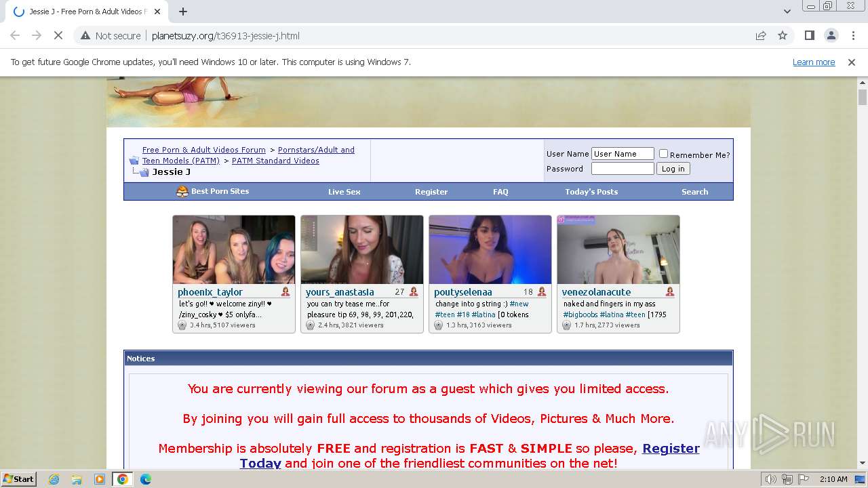Click the yours_anastasia username link

[340, 292]
